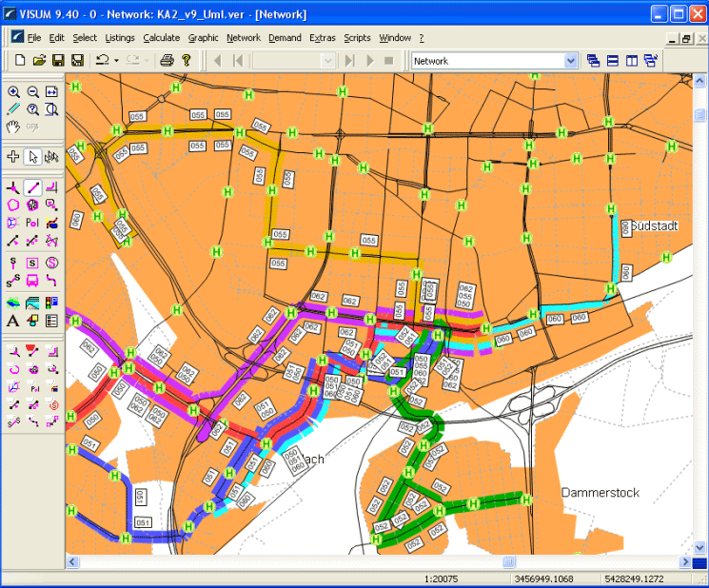This screenshot has height=588, width=709.
Task: Open a version file with folder icon
Action: [39, 60]
